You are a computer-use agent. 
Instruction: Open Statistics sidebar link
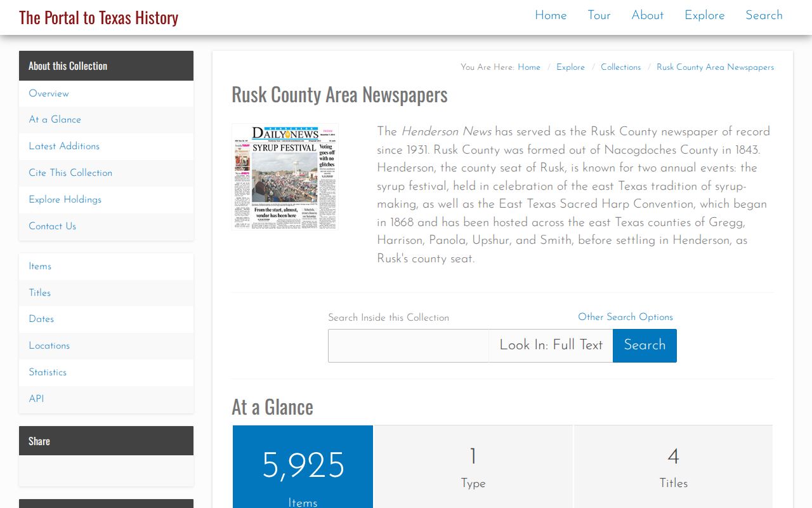tap(106, 372)
